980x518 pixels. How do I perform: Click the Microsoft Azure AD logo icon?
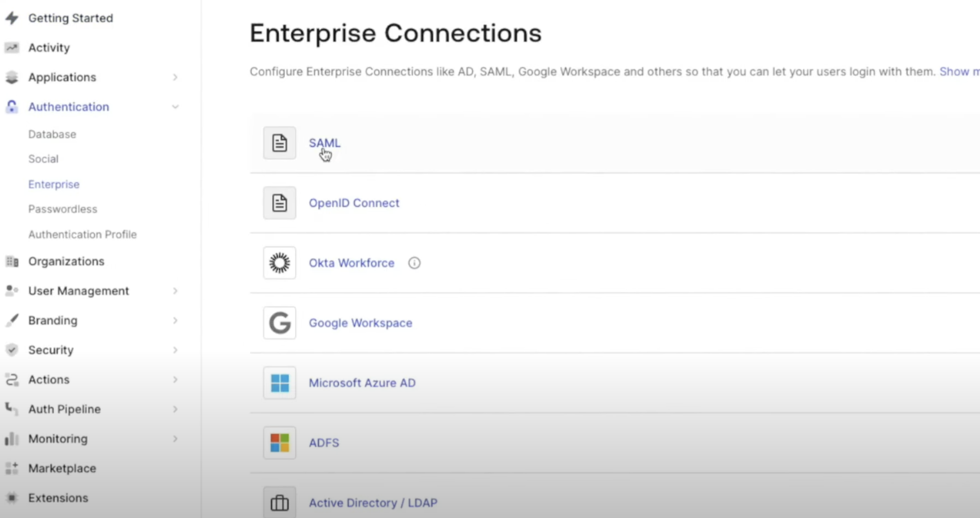pos(279,383)
